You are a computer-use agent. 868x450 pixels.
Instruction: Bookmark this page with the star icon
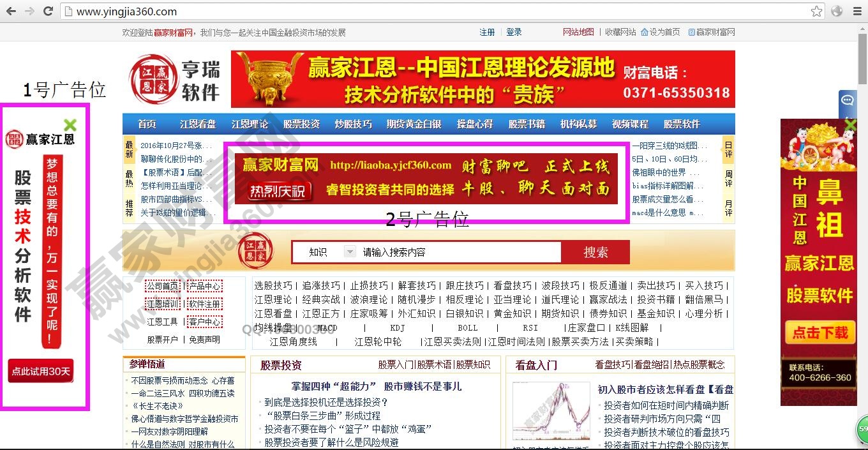[816, 11]
